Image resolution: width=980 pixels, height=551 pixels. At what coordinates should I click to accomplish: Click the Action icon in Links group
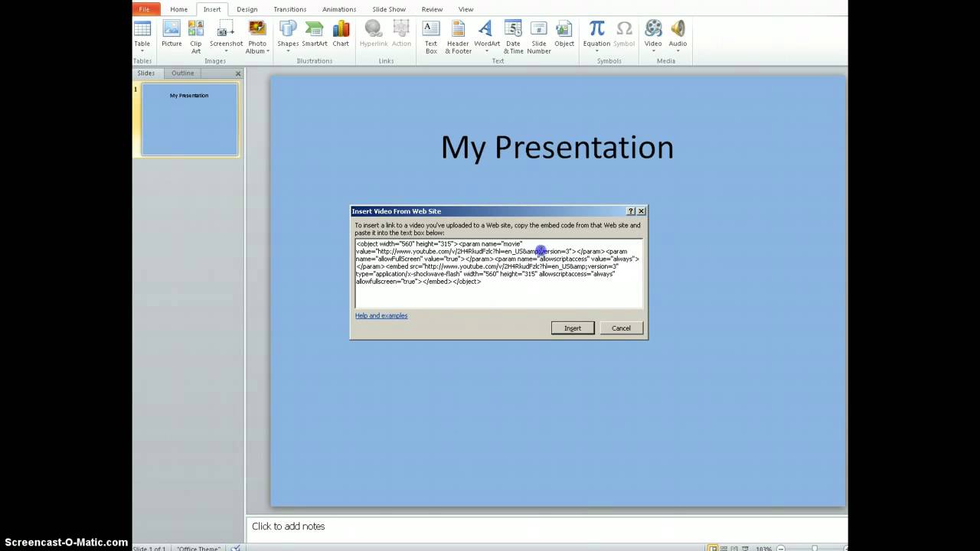[401, 29]
